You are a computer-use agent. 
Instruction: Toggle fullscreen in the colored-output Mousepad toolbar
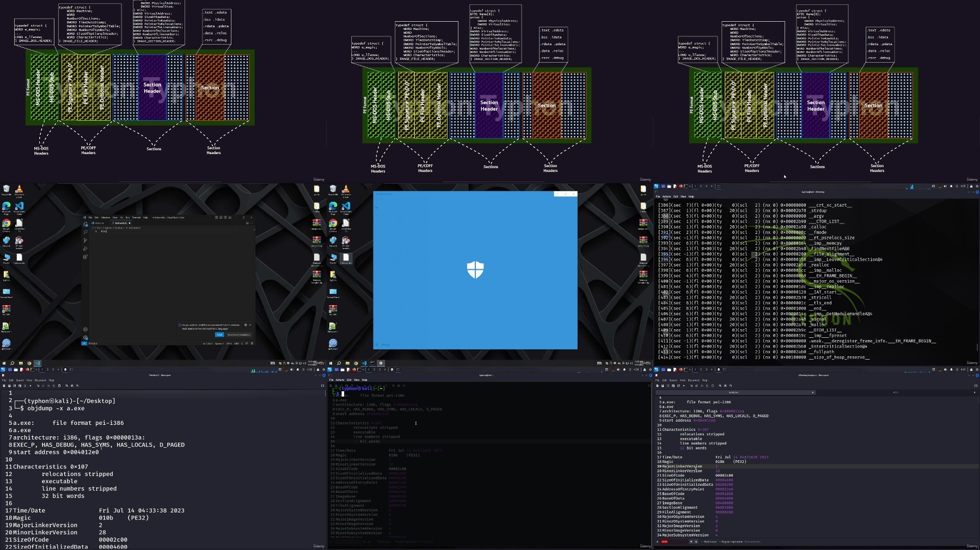976,386
